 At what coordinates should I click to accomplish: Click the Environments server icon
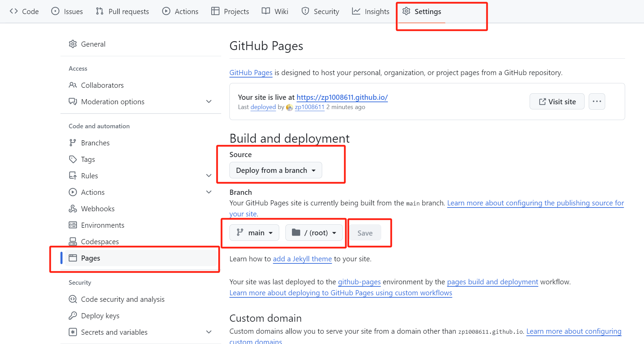pos(73,225)
